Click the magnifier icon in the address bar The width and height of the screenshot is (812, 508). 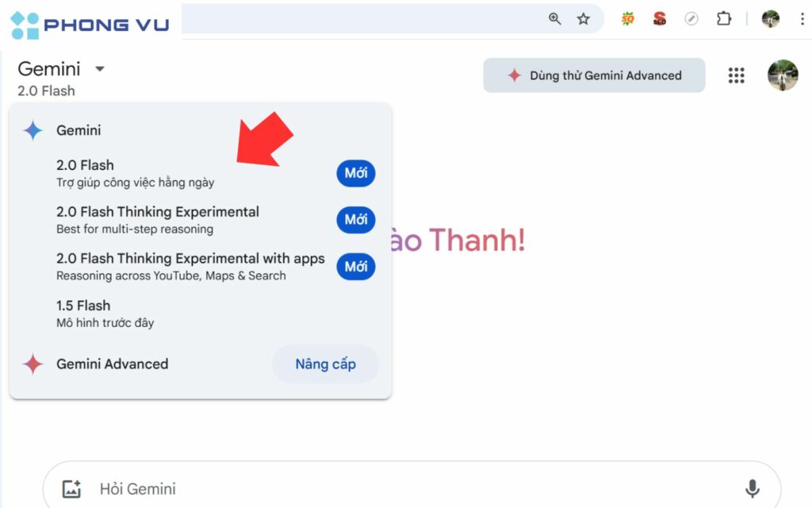pyautogui.click(x=555, y=17)
